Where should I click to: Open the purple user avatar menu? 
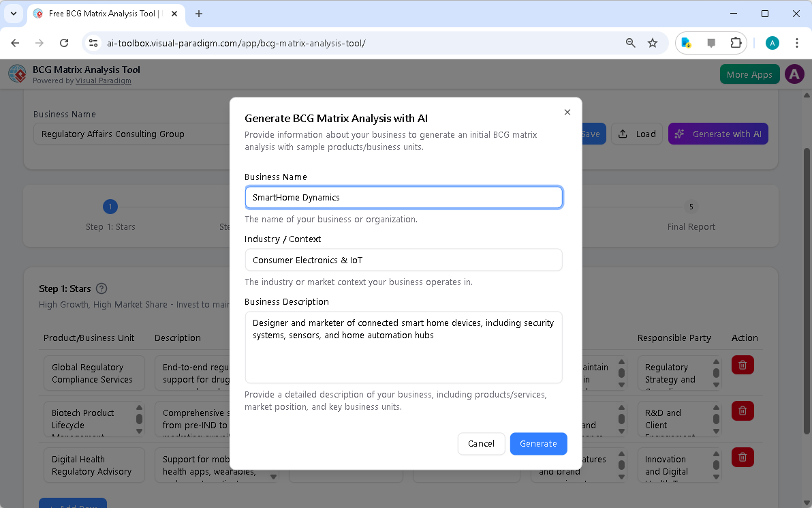point(794,74)
